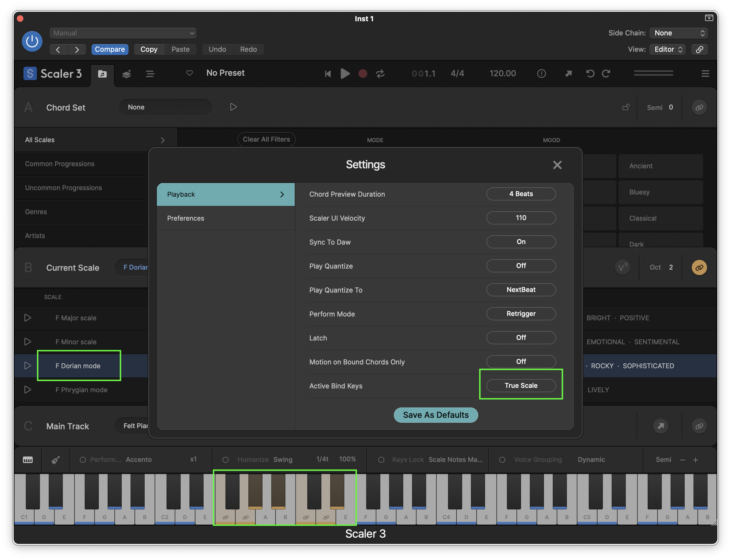The height and width of the screenshot is (560, 731).
Task: Open the Manual preset dropdown
Action: coord(123,33)
